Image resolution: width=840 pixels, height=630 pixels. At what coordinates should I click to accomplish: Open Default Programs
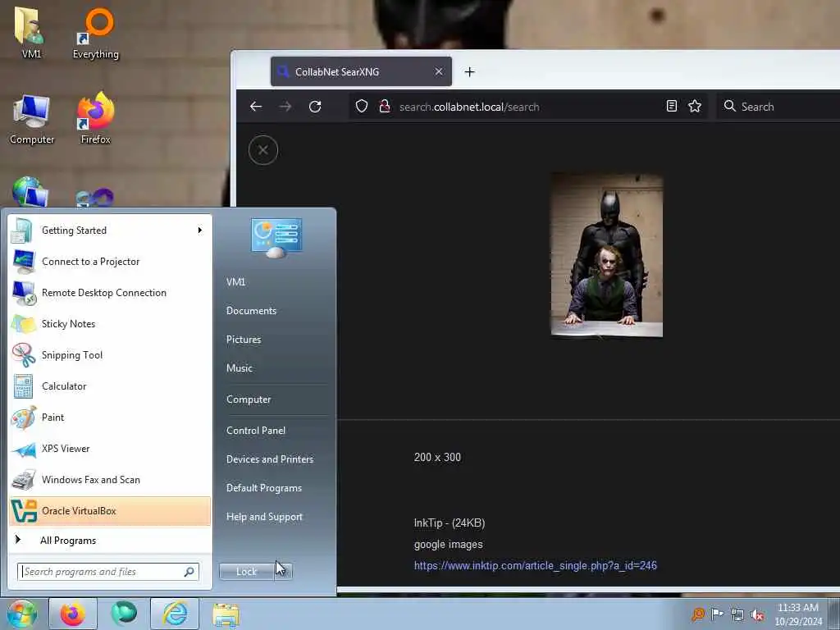coord(264,488)
